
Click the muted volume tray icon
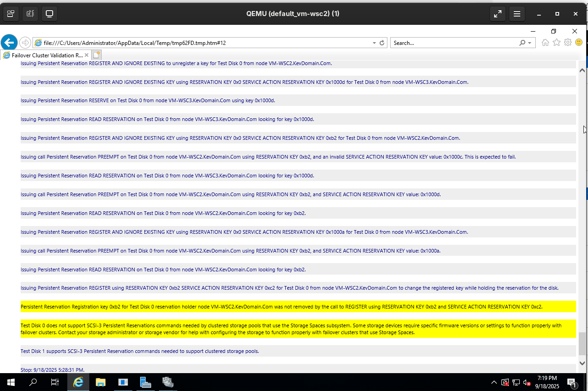[x=527, y=382]
